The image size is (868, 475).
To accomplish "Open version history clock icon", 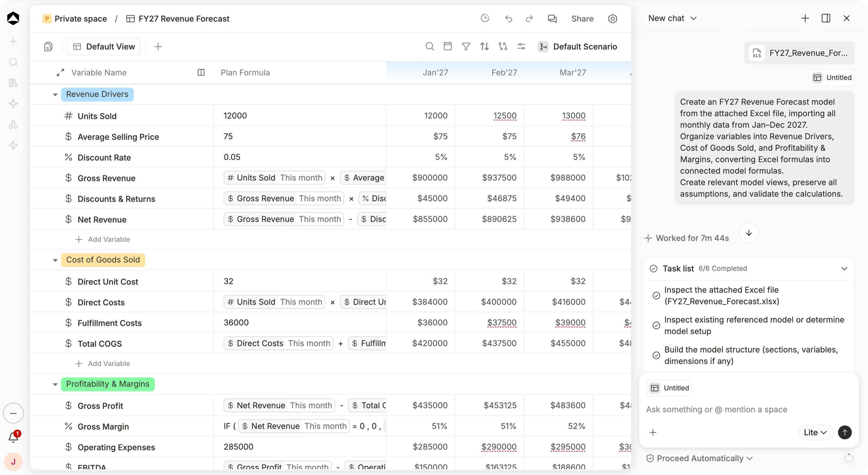I will [485, 18].
